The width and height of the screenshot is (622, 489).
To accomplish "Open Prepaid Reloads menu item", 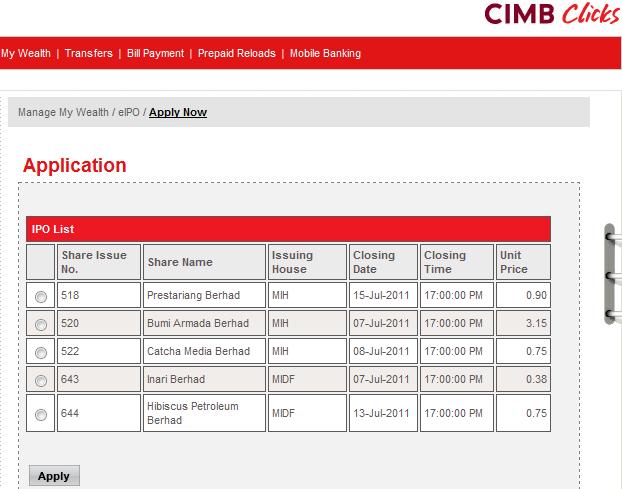I will [x=237, y=53].
